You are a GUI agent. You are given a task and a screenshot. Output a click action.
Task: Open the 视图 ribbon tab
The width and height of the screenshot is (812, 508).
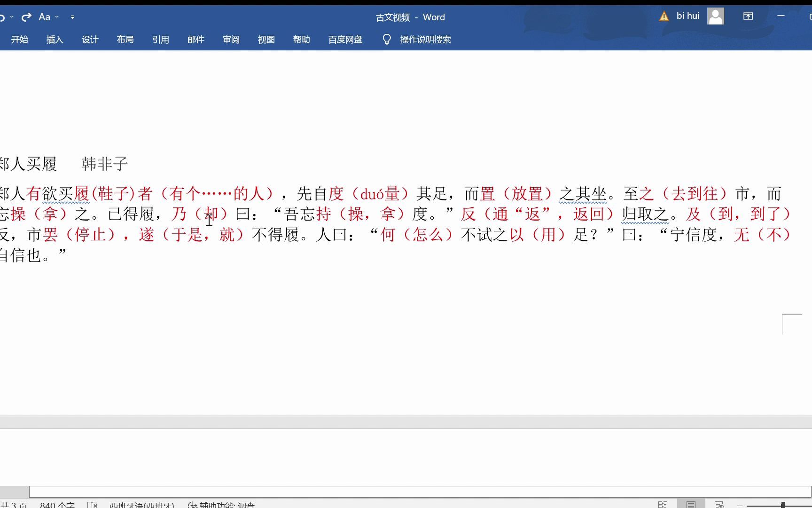pyautogui.click(x=266, y=40)
